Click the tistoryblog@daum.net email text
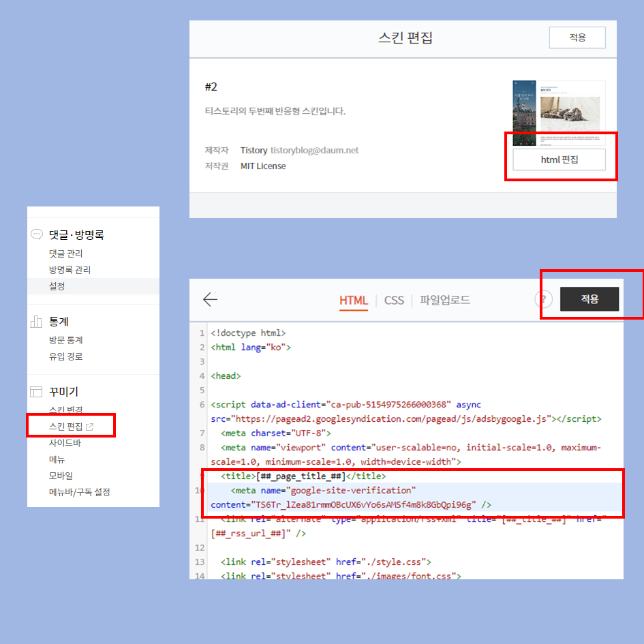 tap(314, 151)
